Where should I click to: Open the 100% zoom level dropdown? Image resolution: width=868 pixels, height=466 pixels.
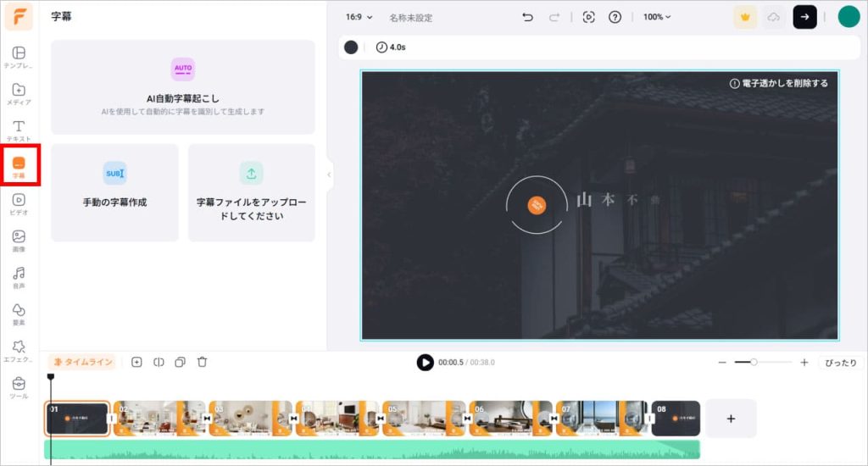(x=656, y=17)
